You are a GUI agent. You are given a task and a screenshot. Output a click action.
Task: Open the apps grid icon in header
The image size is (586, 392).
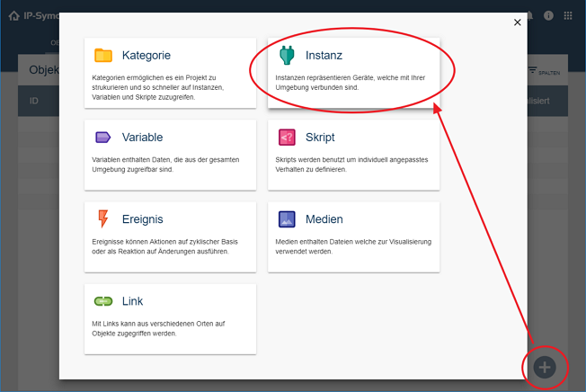tap(568, 15)
